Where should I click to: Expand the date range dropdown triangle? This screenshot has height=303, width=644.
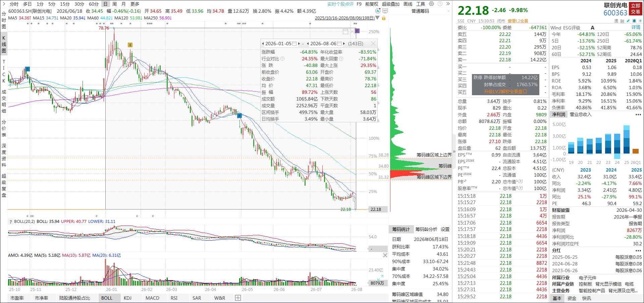coord(377,18)
